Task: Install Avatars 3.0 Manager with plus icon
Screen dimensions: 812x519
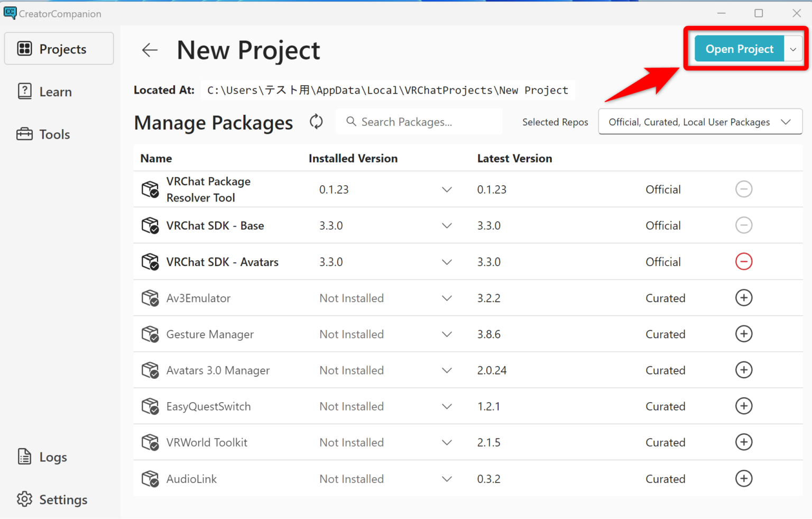Action: tap(743, 370)
